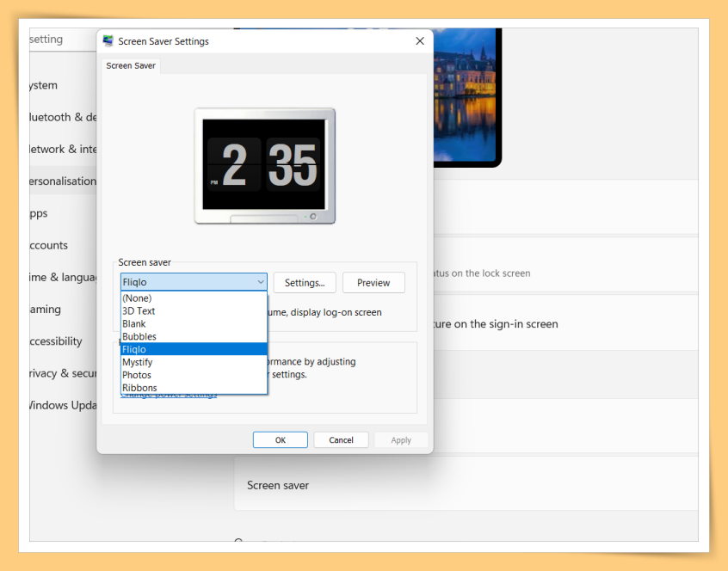Open System in Settings sidebar

coord(63,85)
